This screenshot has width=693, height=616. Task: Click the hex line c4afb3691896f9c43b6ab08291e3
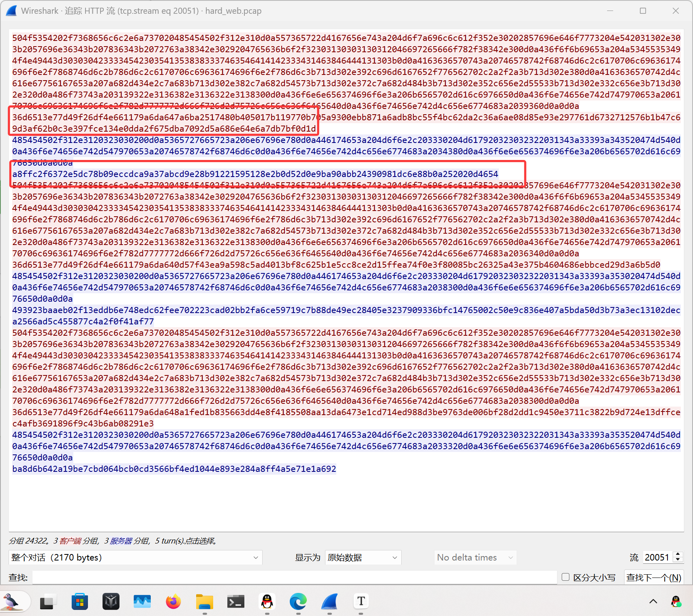[x=83, y=424]
